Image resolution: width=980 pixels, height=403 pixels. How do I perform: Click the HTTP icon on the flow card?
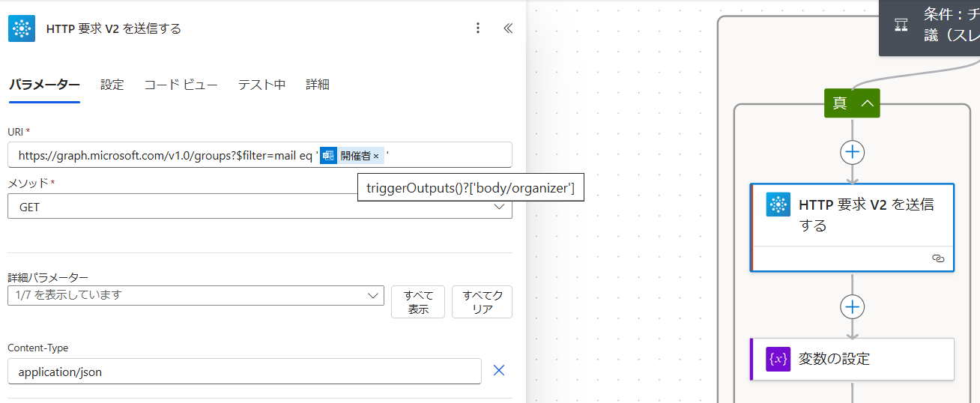tap(778, 204)
